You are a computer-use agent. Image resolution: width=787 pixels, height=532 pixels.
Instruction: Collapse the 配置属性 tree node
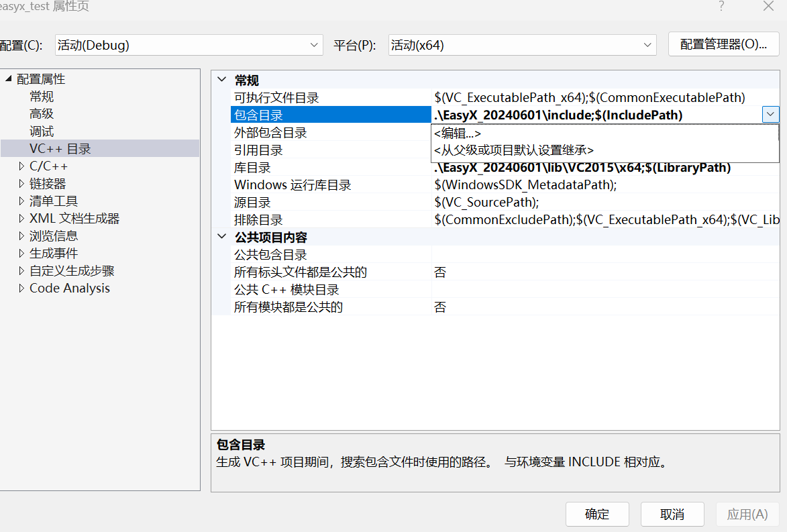9,78
